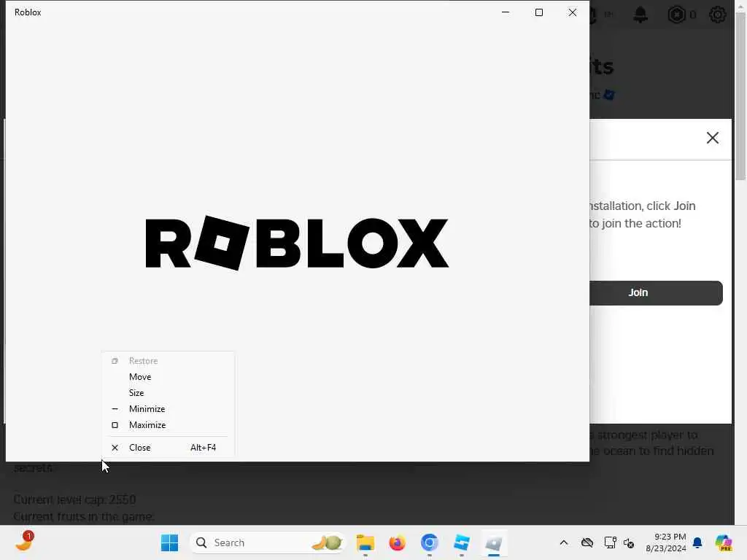This screenshot has height=560, width=747.
Task: Open the Roblox Studio taskbar icon
Action: tap(462, 542)
